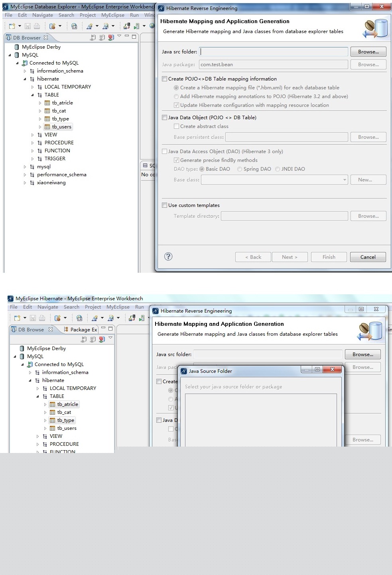Expand the mysql schema node
Screen dimensions: 392x575
click(25, 167)
